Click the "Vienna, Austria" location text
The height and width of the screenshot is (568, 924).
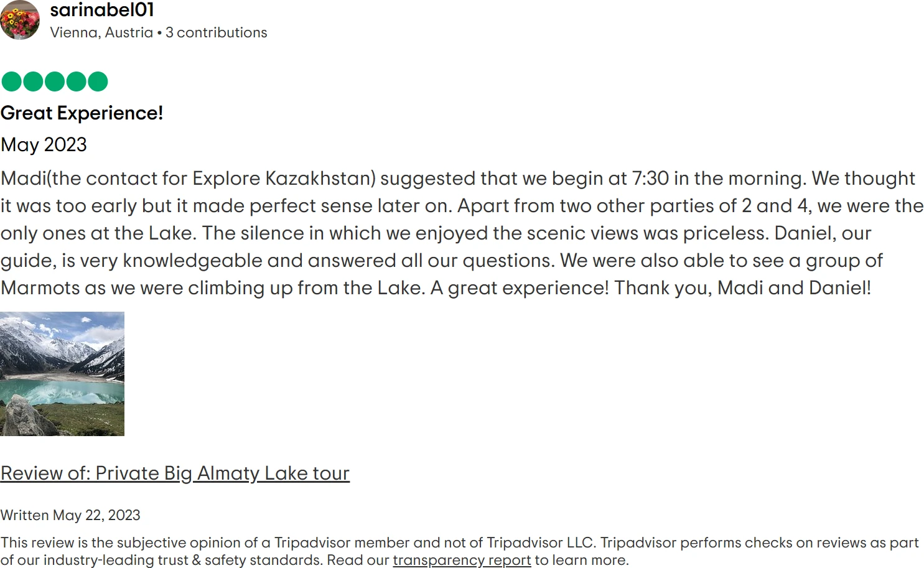click(101, 32)
